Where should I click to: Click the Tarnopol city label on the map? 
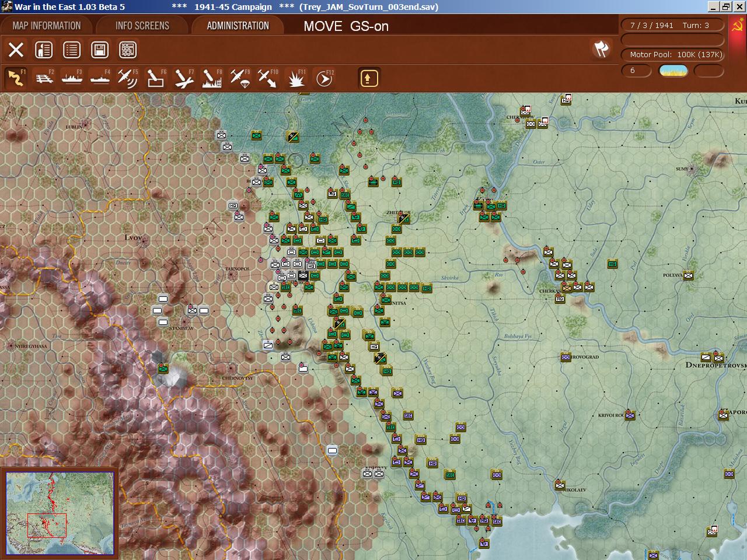pos(237,269)
